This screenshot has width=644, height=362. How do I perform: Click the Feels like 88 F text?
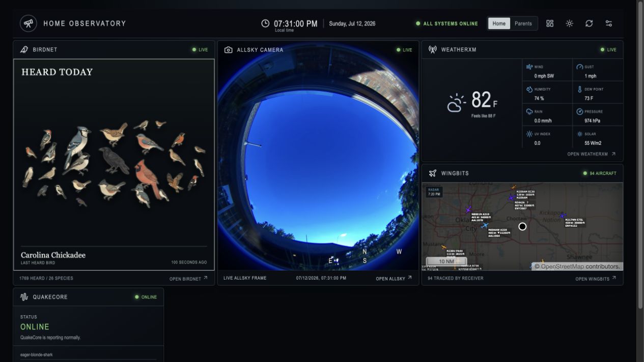(483, 116)
